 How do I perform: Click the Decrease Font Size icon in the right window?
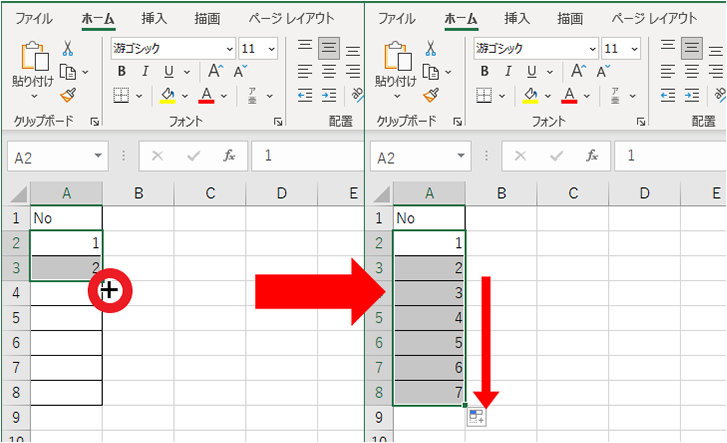603,71
